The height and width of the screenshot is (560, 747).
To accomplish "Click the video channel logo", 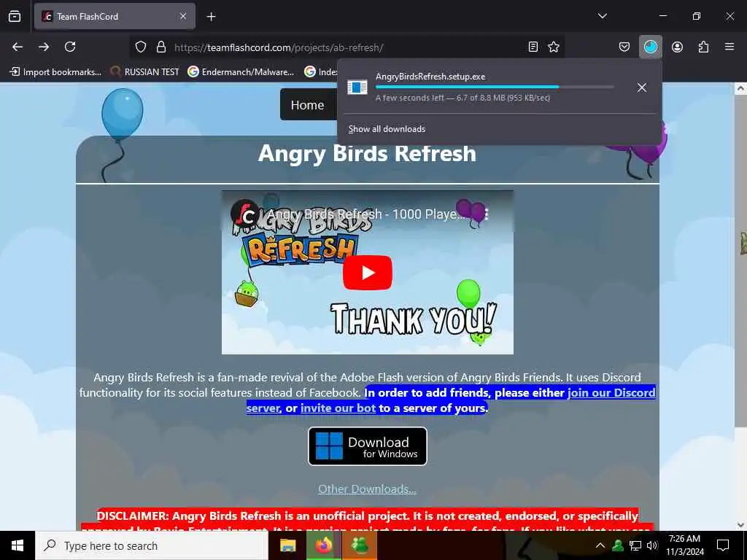I will point(245,214).
